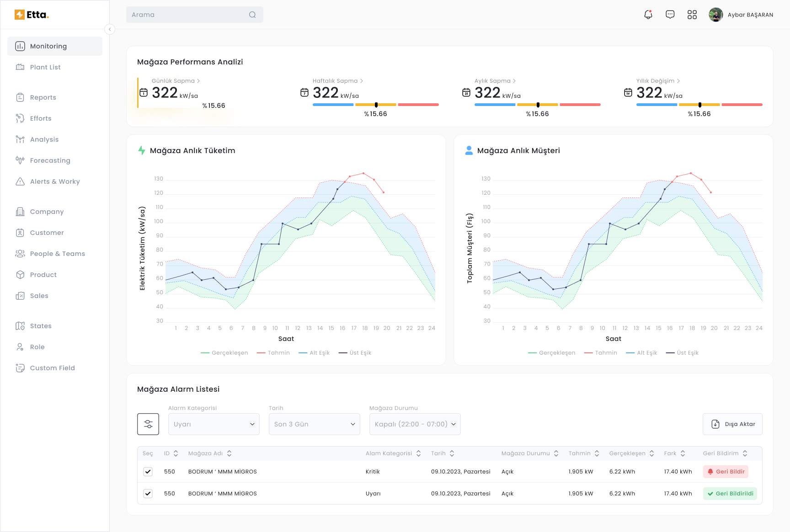Open Alerts & Worky menu item
790x532 pixels.
[54, 181]
